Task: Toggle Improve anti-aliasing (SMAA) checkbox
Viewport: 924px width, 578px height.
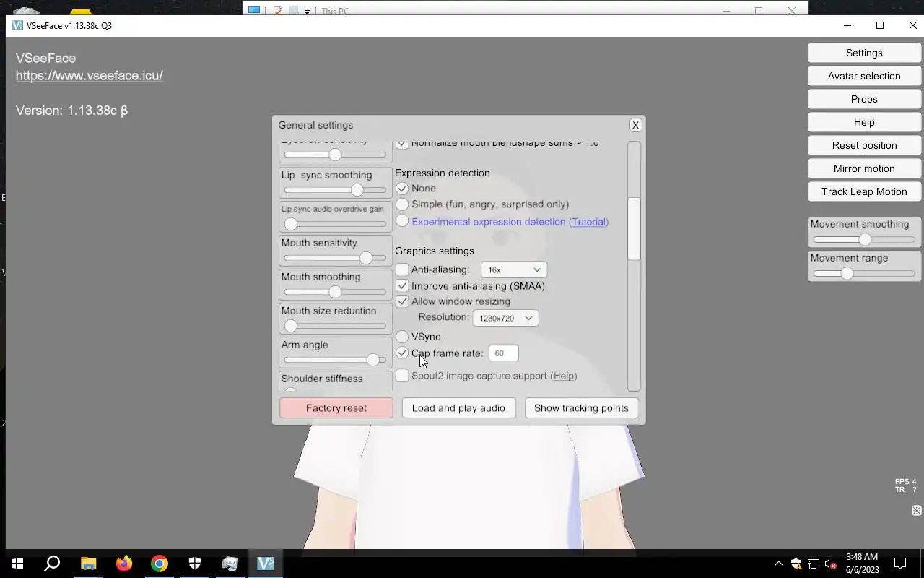Action: click(402, 286)
